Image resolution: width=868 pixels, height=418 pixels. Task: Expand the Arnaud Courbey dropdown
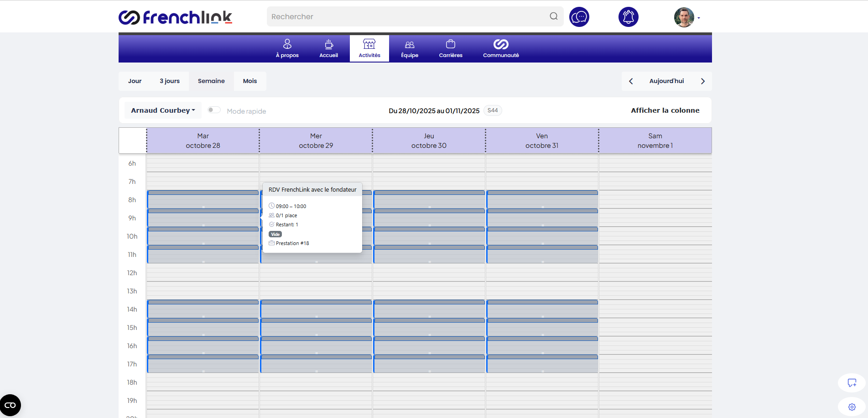(163, 110)
